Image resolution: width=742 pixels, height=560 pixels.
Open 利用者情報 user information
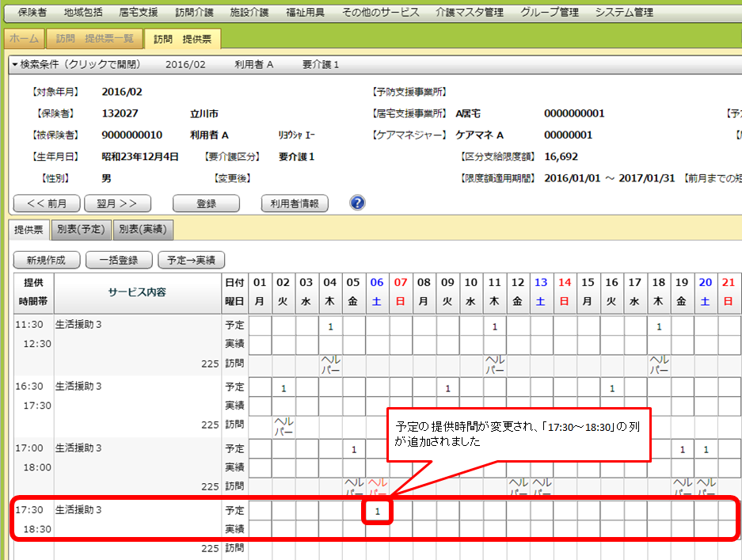click(295, 204)
